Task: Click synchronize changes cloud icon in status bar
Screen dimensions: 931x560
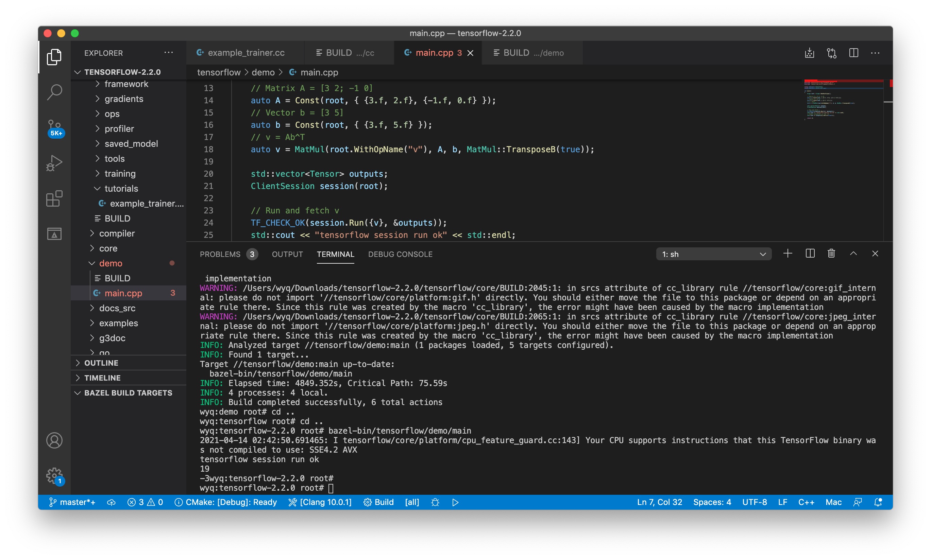Action: [x=111, y=502]
